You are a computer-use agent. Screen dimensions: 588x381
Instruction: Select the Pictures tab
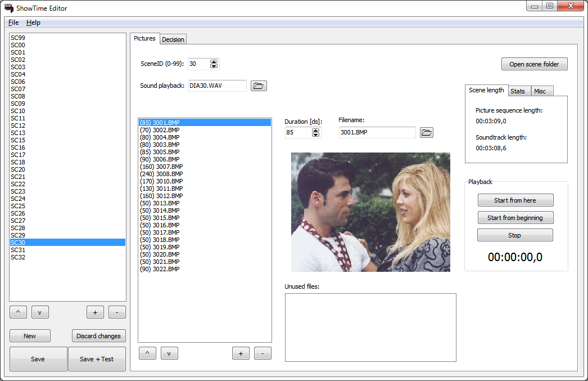click(x=144, y=38)
